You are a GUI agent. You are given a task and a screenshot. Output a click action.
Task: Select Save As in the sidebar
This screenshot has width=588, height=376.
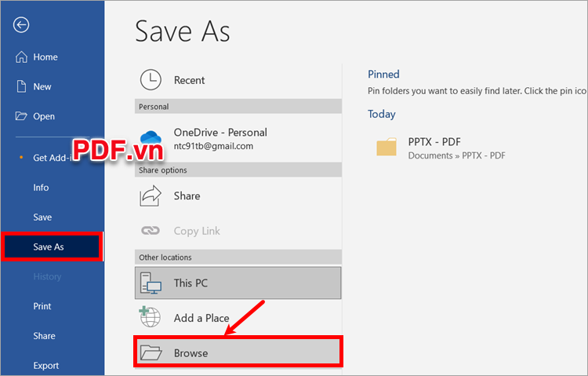pyautogui.click(x=49, y=247)
